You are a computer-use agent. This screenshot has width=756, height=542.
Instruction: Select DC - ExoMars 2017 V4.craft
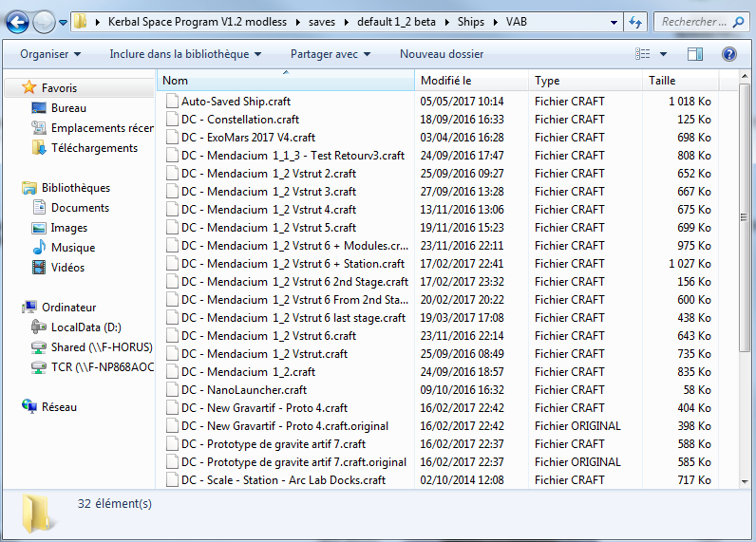[x=248, y=138]
